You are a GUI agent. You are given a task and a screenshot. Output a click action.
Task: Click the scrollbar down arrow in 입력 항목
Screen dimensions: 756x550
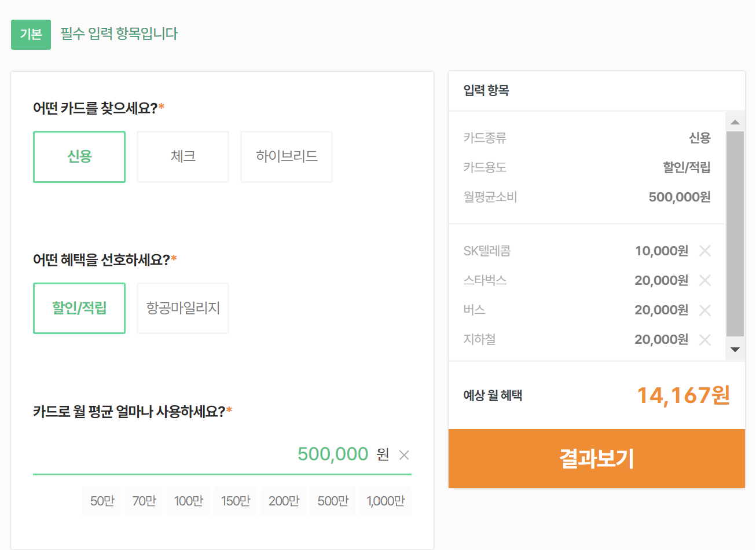click(735, 349)
